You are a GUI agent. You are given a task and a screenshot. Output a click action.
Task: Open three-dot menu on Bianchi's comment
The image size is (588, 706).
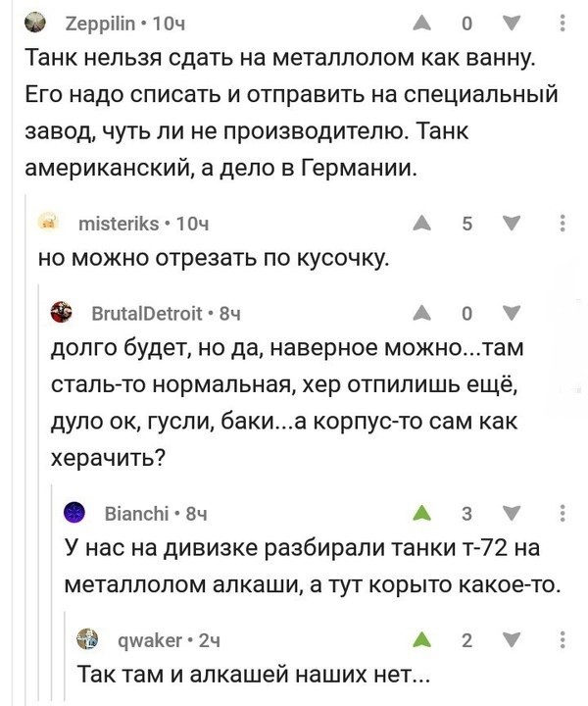[561, 512]
